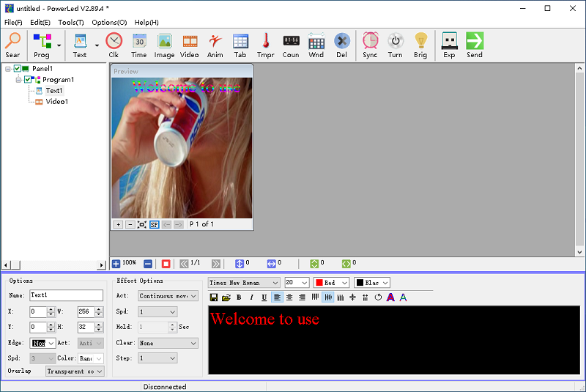Uncheck the Panel1 checkbox
Screen dimensions: 586x392
click(x=18, y=69)
